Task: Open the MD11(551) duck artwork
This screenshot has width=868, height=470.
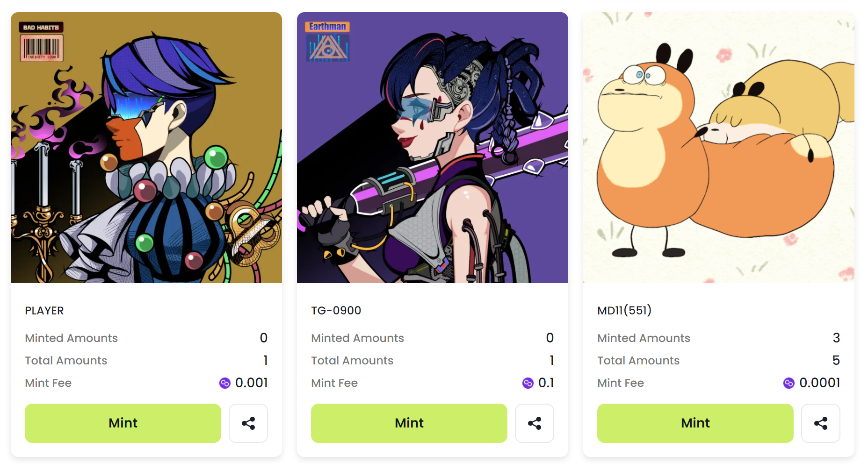Action: point(719,148)
